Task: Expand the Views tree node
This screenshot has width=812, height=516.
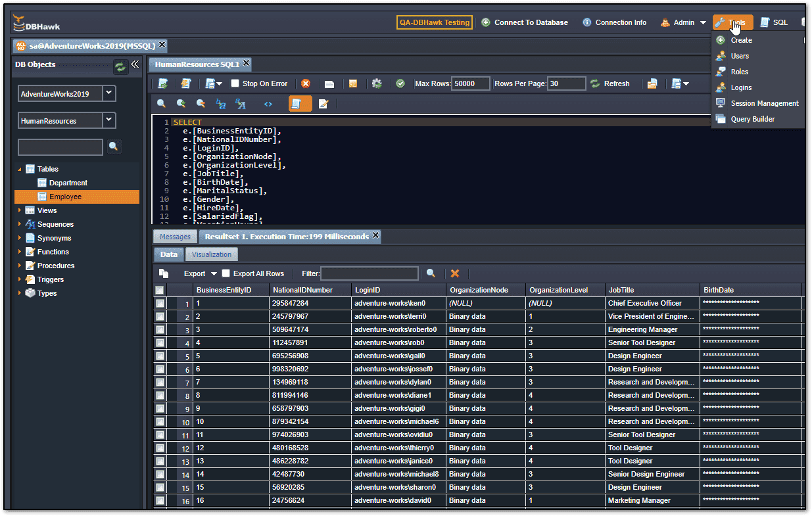Action: tap(20, 210)
